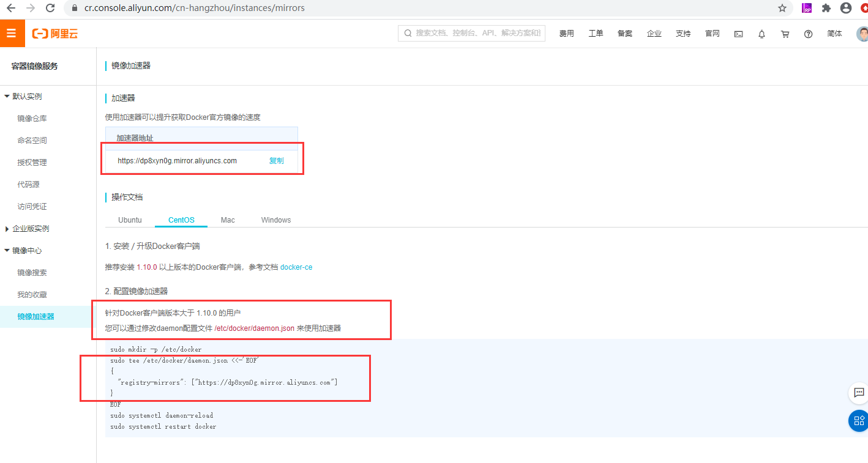868x463 pixels.
Task: Open the user avatar menu
Action: click(x=862, y=34)
